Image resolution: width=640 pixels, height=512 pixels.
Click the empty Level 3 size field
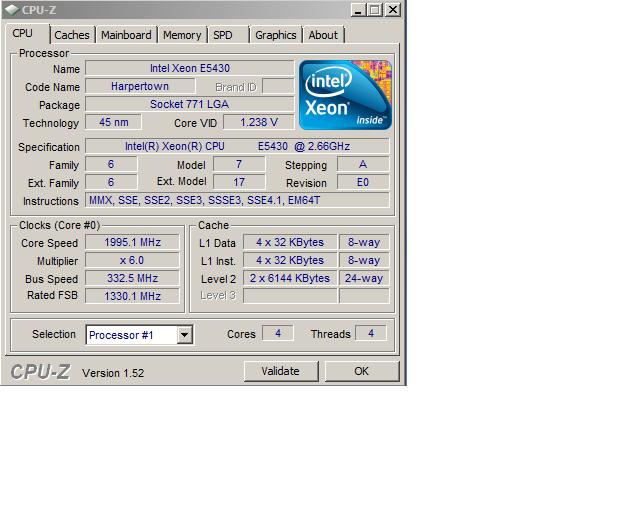click(290, 296)
